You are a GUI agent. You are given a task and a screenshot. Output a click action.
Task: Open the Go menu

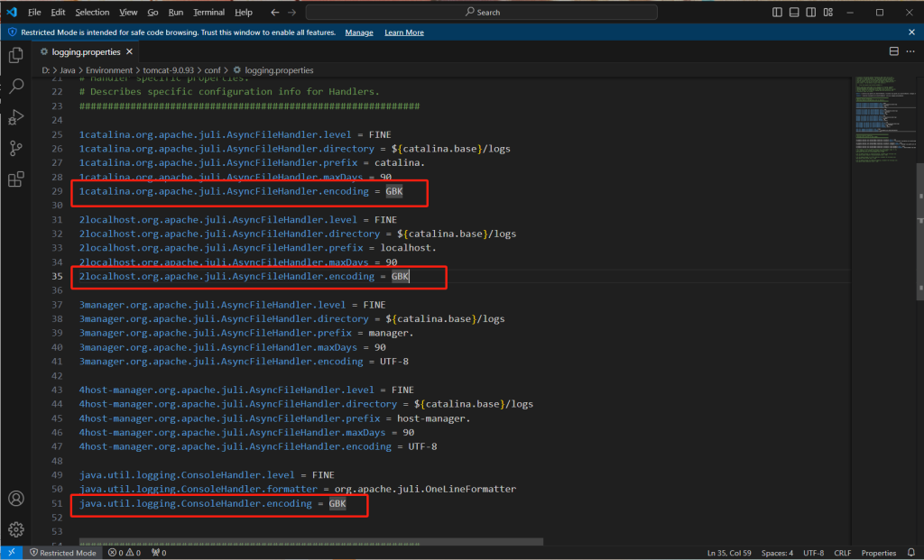152,12
